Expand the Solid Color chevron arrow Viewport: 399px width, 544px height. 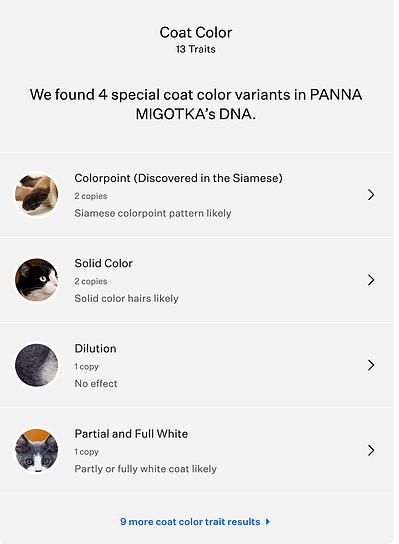371,280
